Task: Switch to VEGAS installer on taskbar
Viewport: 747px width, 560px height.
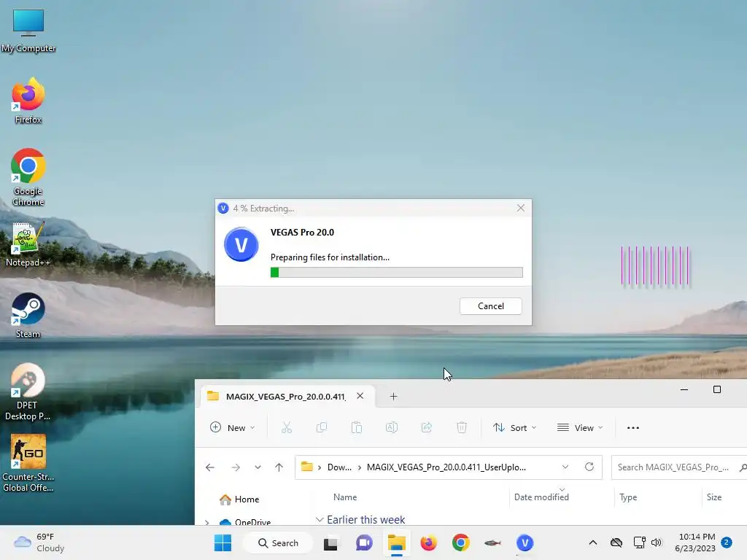Action: tap(525, 542)
